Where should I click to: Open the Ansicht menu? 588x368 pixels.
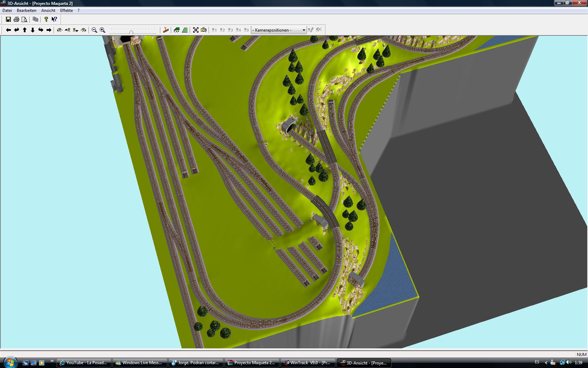tap(48, 11)
